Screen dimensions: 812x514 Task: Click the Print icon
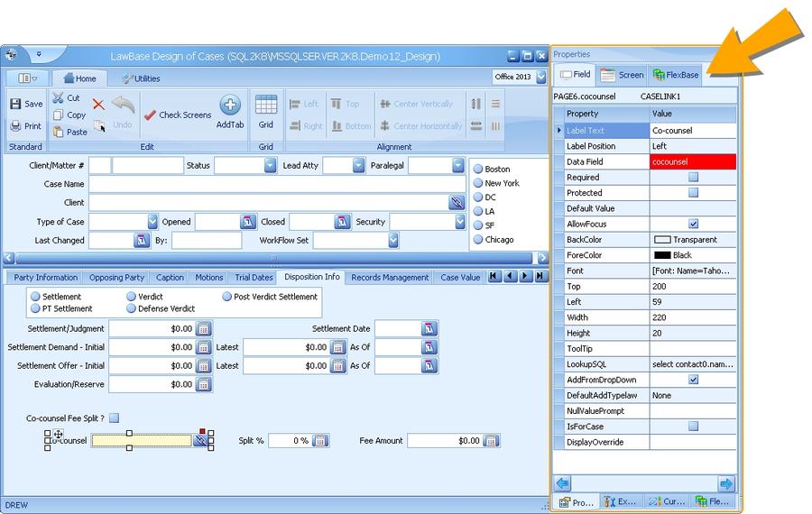pos(15,125)
